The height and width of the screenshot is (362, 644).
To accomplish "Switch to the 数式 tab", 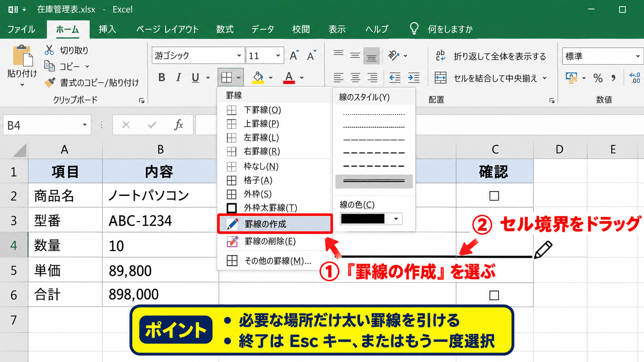I will pos(225,29).
